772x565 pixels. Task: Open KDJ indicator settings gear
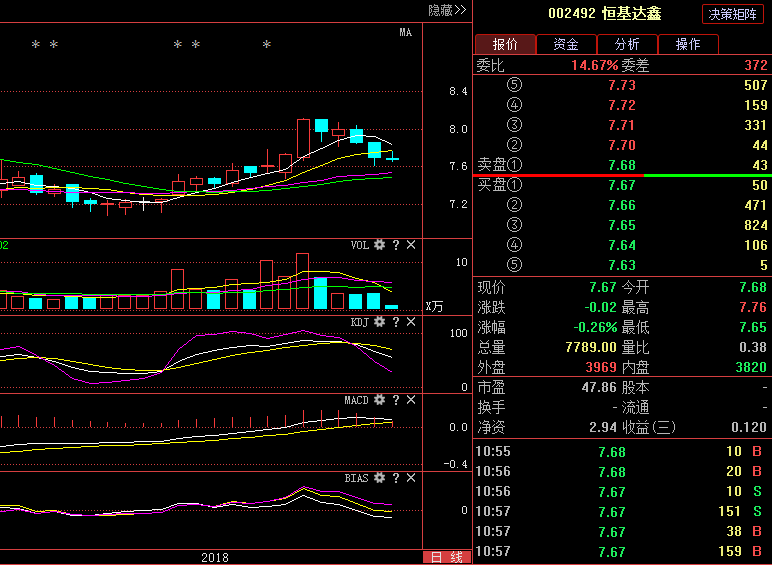point(380,322)
